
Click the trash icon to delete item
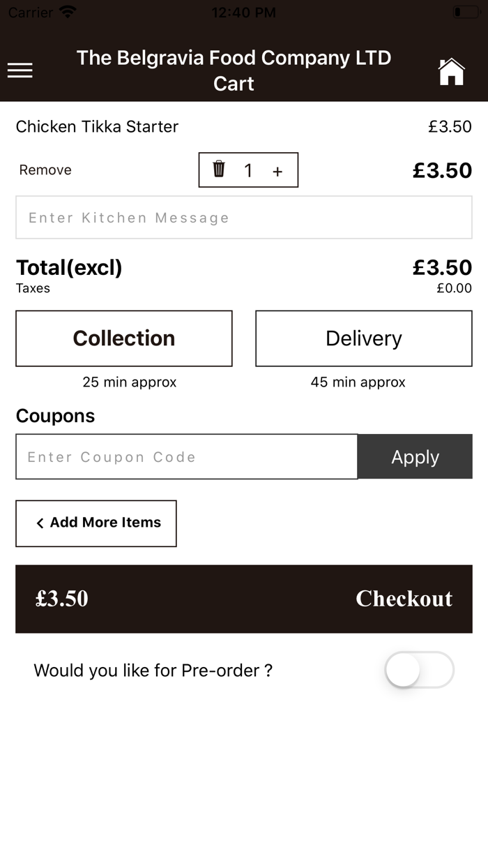click(219, 170)
